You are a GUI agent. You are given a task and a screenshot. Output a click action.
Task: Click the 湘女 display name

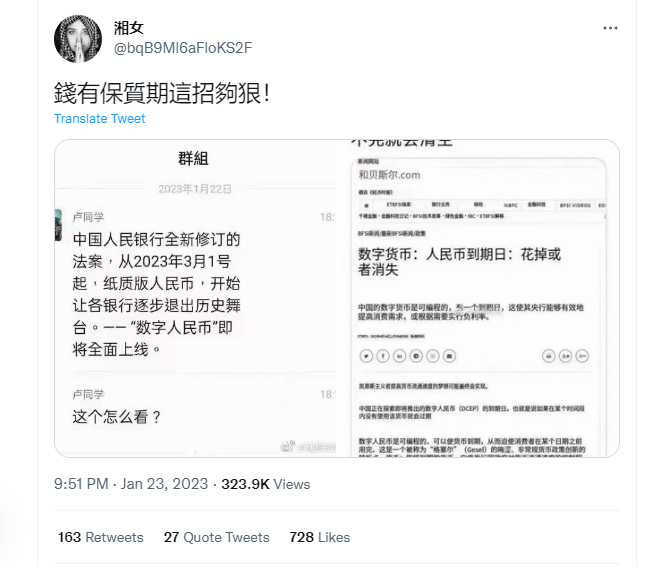click(129, 28)
